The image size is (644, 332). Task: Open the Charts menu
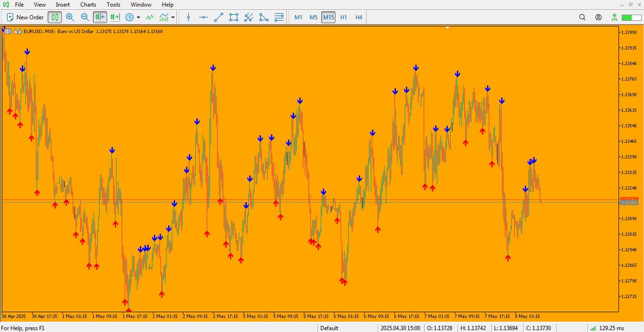click(x=88, y=5)
